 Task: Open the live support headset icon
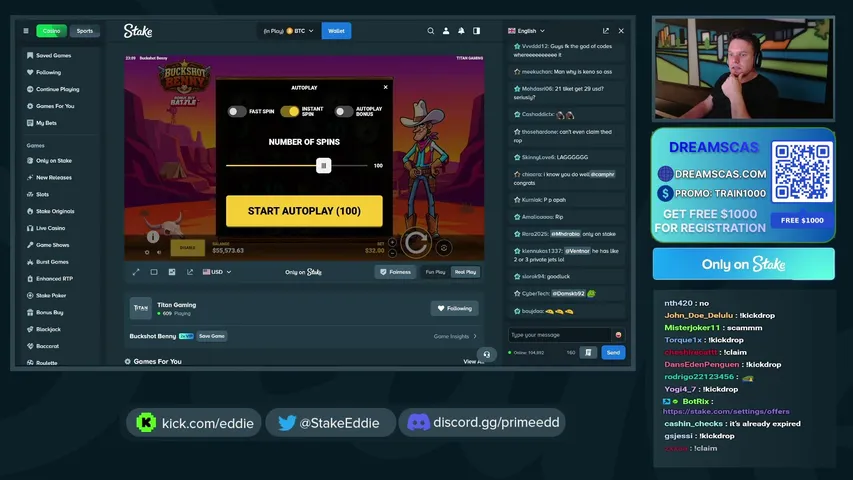click(x=487, y=354)
